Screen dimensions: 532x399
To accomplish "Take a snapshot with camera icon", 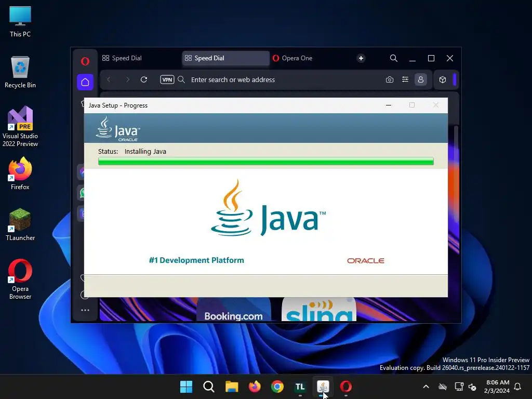I will click(x=390, y=79).
